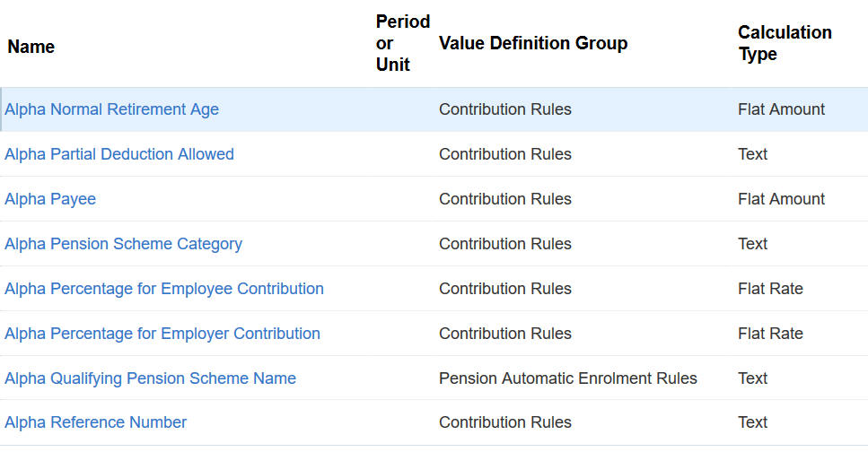Click Text in Alpha Partial Deduction Allowed row
The width and height of the screenshot is (868, 452).
coord(752,154)
